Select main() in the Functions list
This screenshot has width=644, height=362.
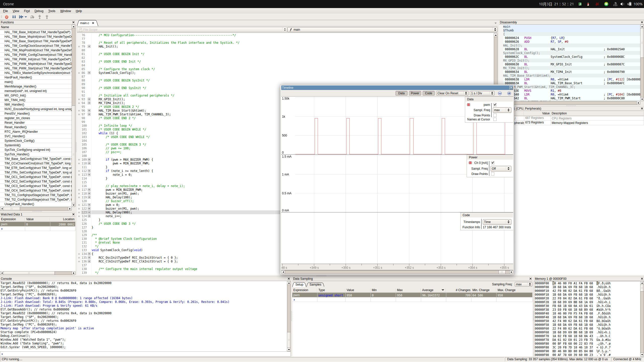[x=9, y=82]
